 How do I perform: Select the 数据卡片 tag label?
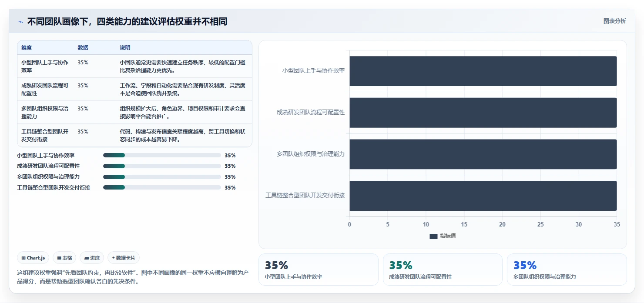tap(126, 258)
